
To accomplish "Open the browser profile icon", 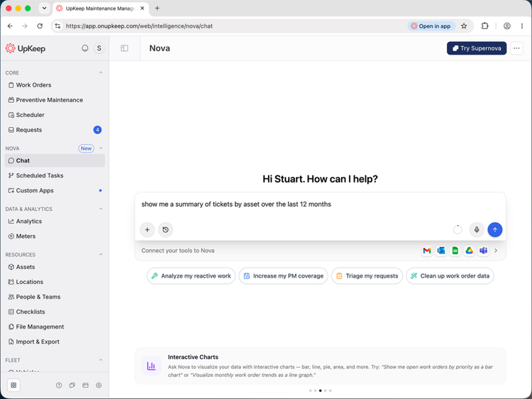I will tap(507, 26).
